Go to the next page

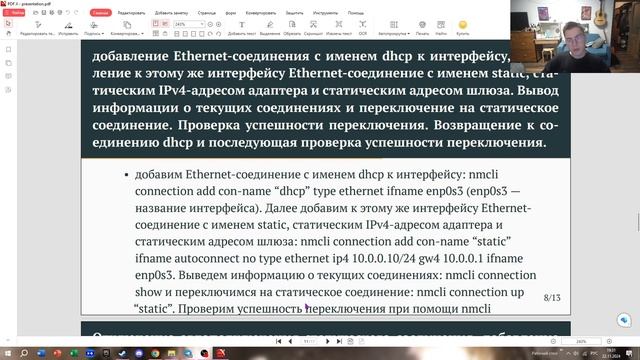(327, 341)
